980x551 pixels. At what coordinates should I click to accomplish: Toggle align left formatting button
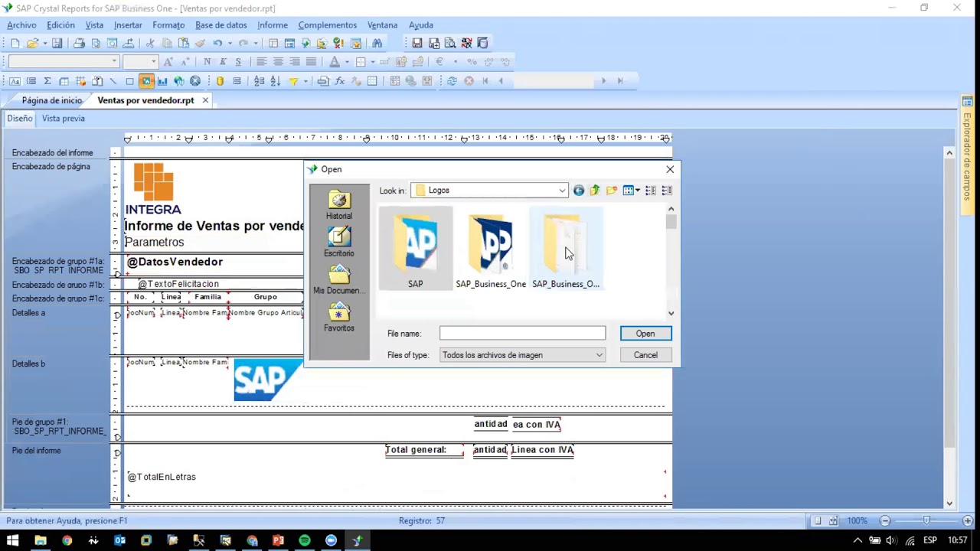(261, 62)
